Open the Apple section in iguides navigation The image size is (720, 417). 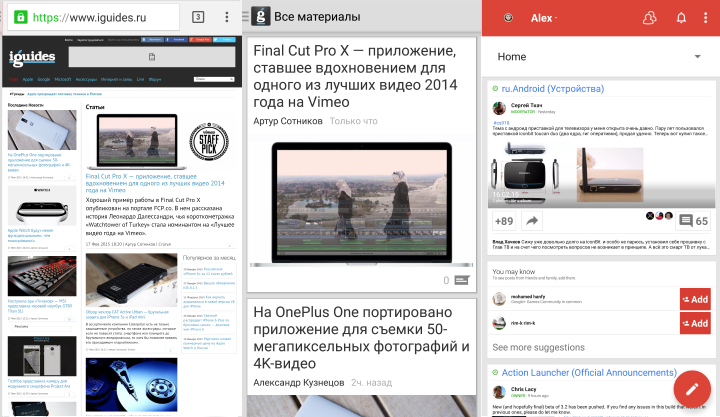click(28, 79)
